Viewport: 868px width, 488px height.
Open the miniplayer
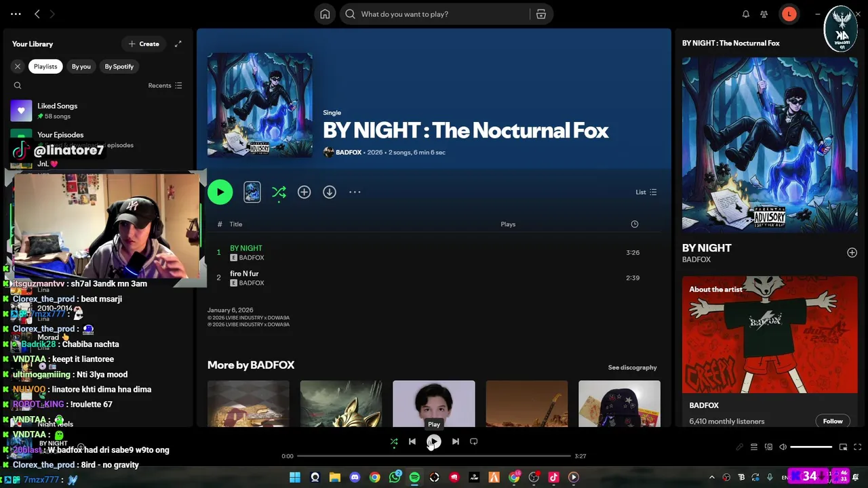click(843, 447)
